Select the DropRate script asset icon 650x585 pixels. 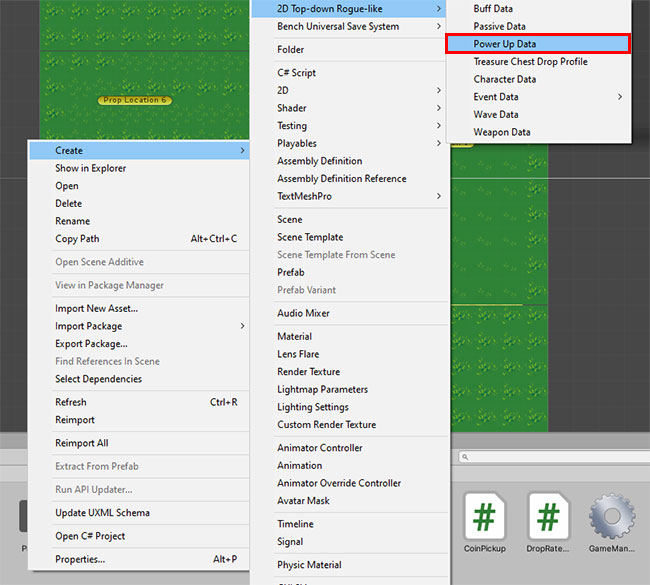[548, 517]
